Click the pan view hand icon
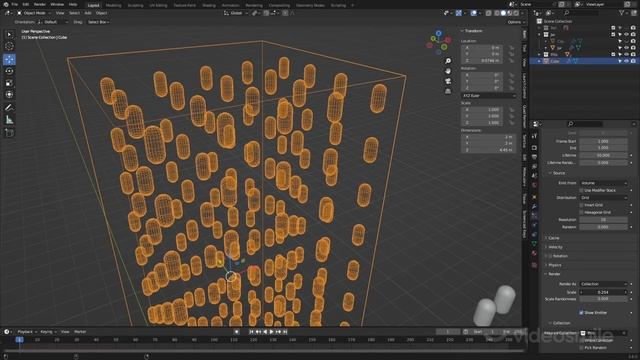Image resolution: width=640 pixels, height=360 pixels. click(x=448, y=71)
